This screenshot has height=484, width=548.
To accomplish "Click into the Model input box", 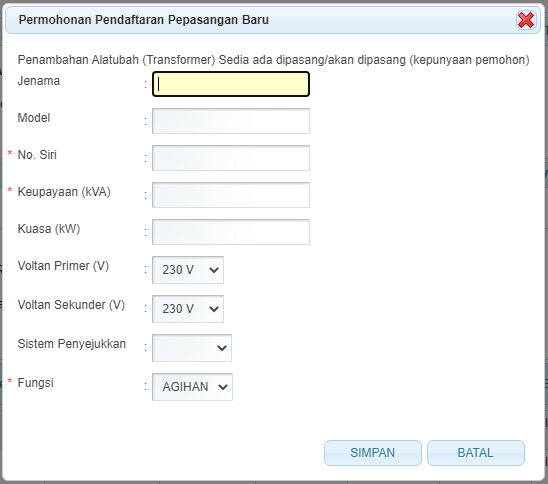I will 231,121.
